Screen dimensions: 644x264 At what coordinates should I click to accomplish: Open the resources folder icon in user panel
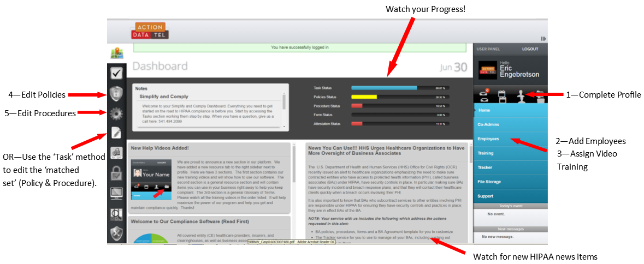click(540, 96)
